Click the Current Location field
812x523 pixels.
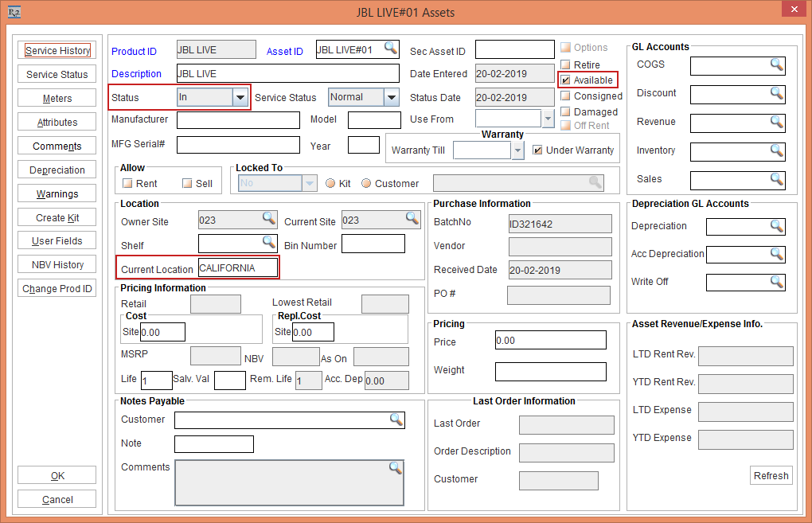point(238,267)
